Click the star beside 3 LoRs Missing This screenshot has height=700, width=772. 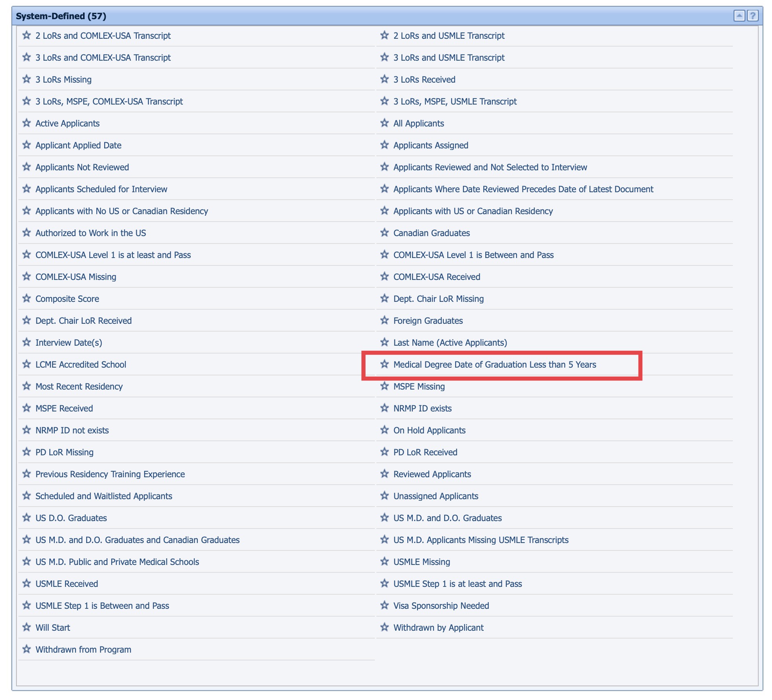27,79
